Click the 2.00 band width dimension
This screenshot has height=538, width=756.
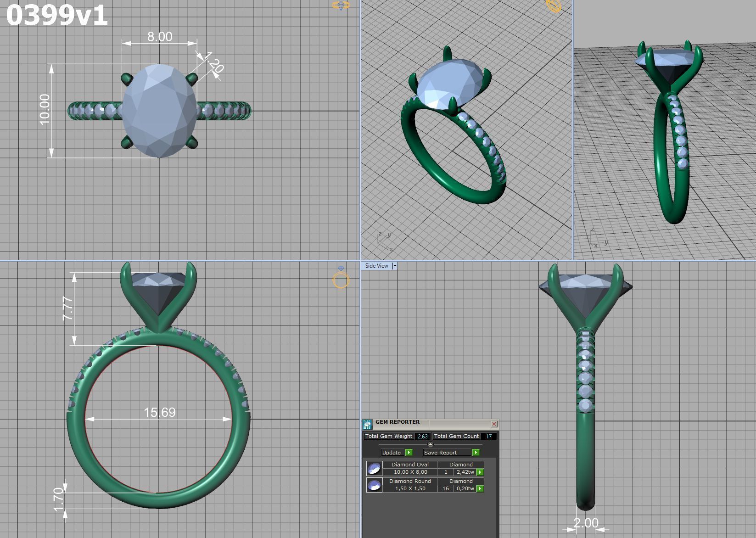pyautogui.click(x=586, y=523)
